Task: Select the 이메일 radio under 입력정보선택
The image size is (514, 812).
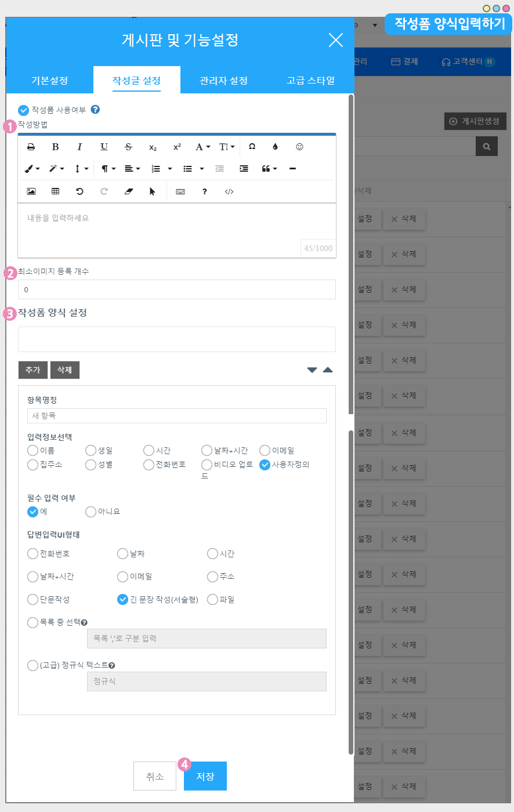Action: (x=265, y=451)
